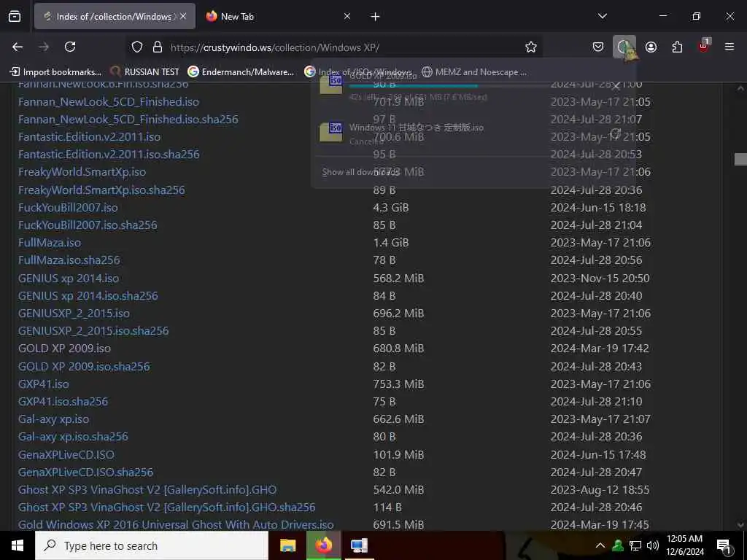
Task: Download GENIUS xp 2014.iso
Action: click(69, 278)
